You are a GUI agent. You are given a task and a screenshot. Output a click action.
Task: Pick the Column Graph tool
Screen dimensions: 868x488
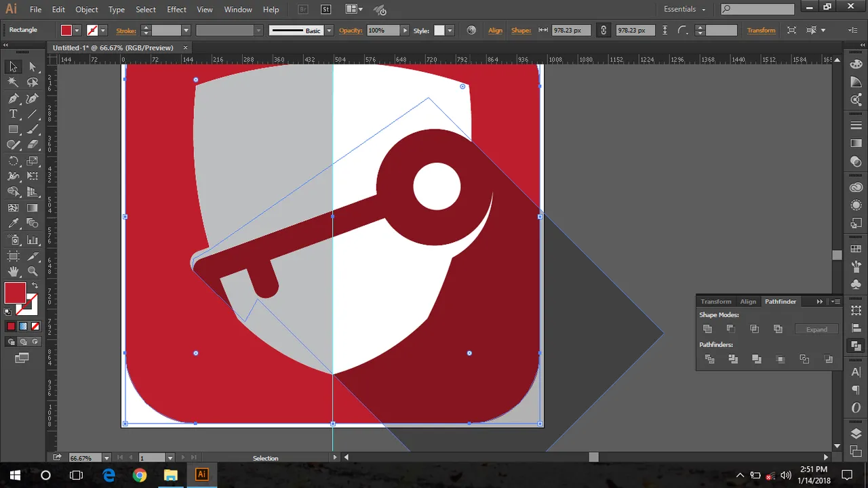coord(32,240)
